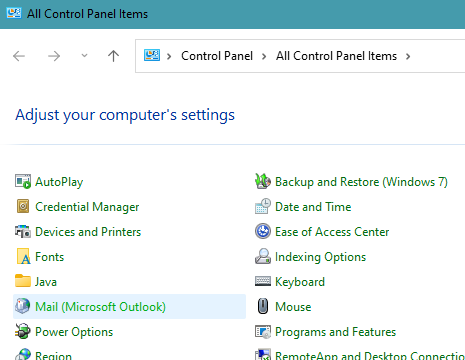The height and width of the screenshot is (360, 465).
Task: Open the Backup and Restore icon
Action: (x=263, y=182)
